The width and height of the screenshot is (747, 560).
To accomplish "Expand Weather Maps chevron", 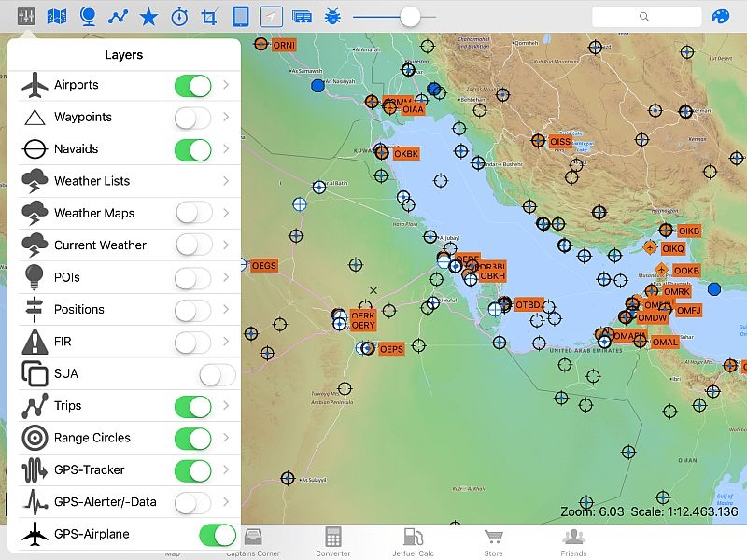I will click(x=226, y=213).
